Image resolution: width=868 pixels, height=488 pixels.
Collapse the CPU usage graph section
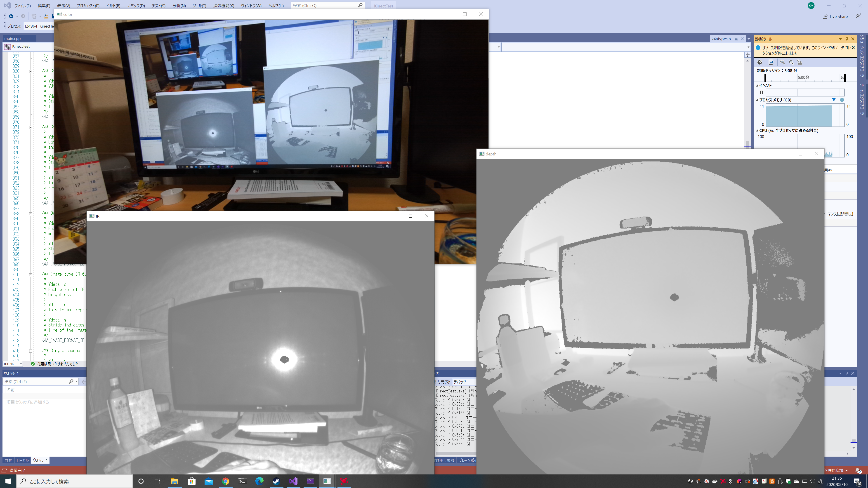757,131
